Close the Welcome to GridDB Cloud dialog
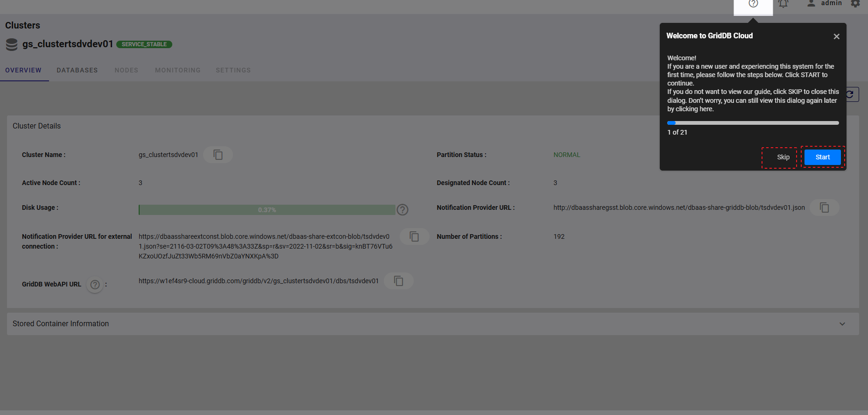868x415 pixels. [836, 36]
